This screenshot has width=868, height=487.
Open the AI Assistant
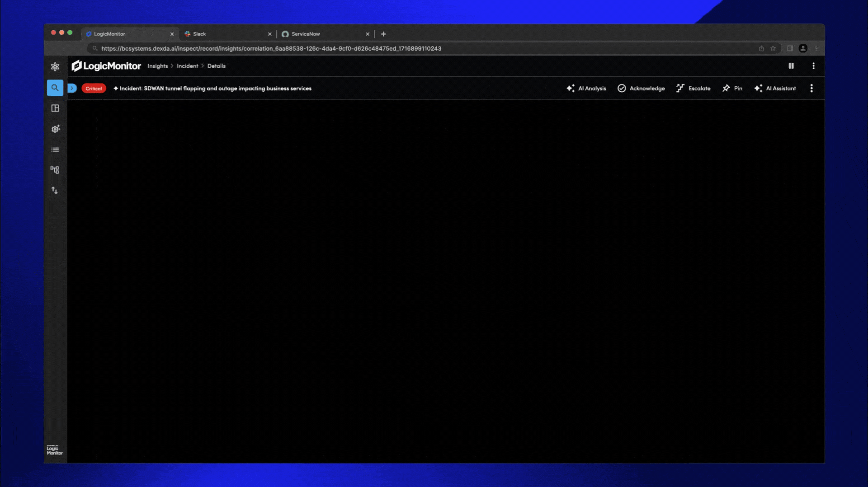tap(775, 89)
